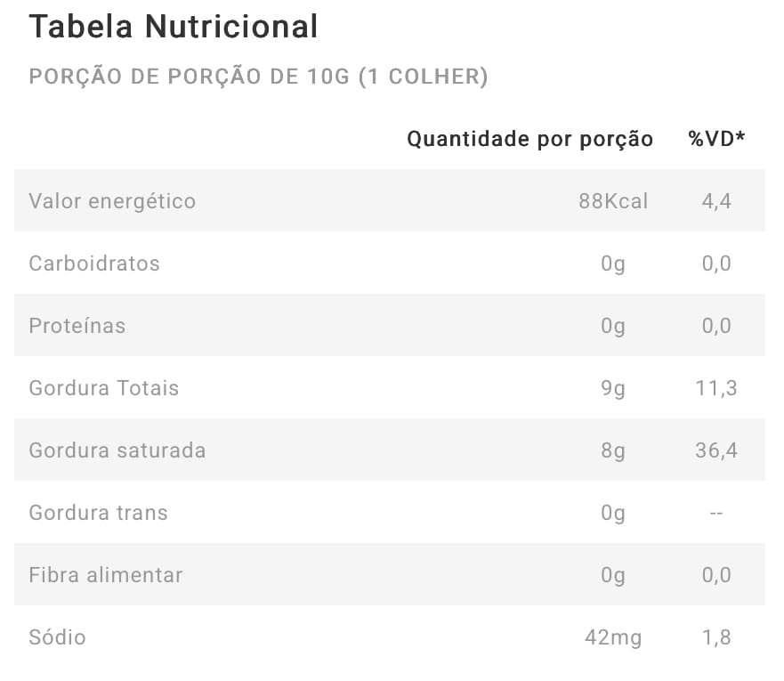This screenshot has height=681, width=784.
Task: Click the 1,8 sodium daily value
Action: click(716, 637)
